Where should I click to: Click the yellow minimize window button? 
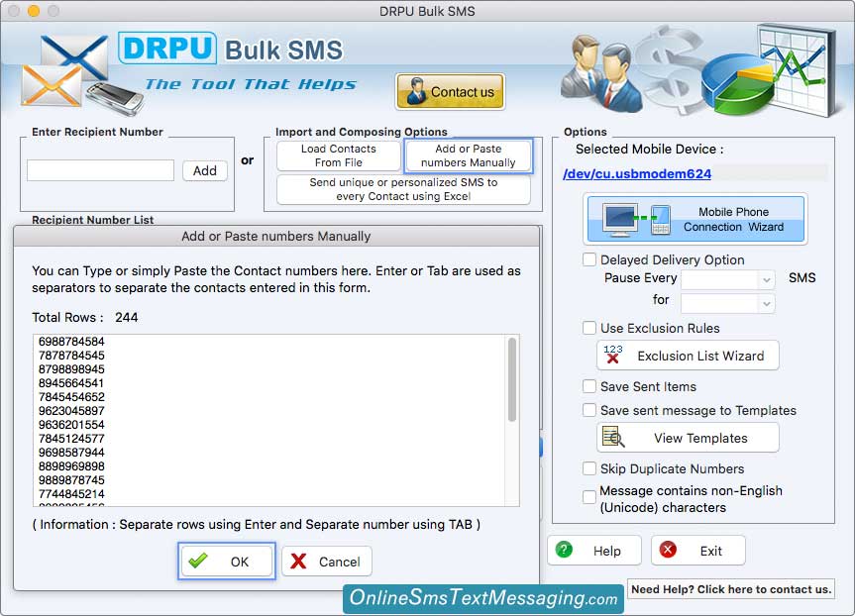pos(34,11)
